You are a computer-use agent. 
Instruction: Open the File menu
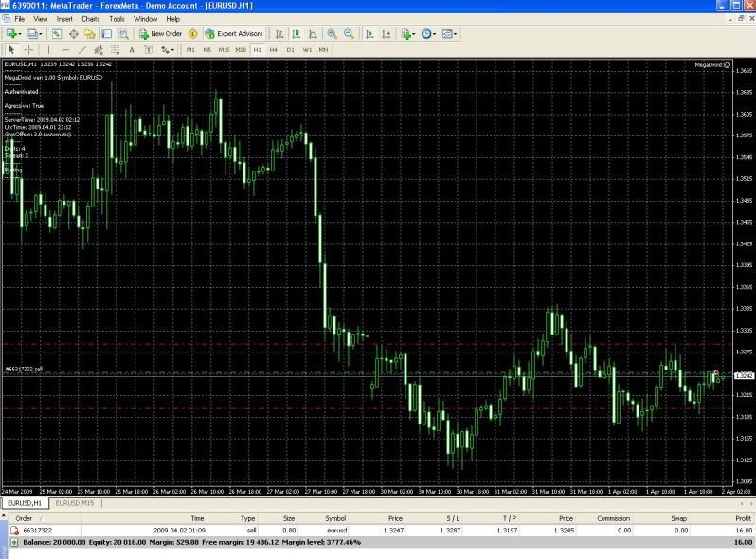tap(20, 19)
